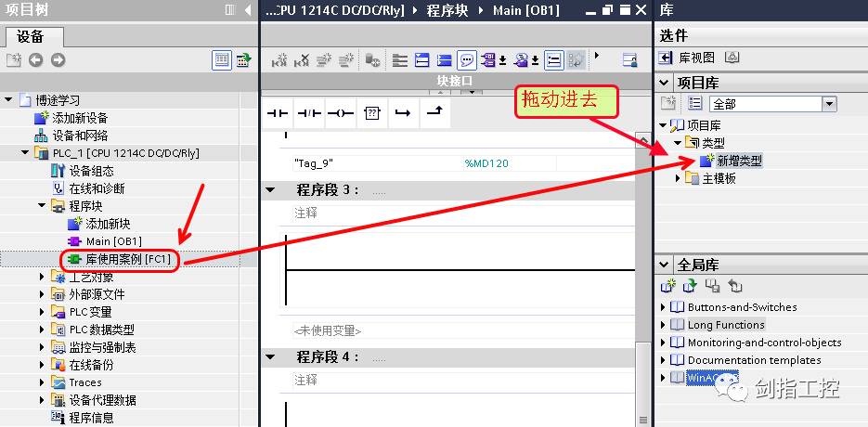Select 程序信息 in project tree
The width and height of the screenshot is (868, 427).
pyautogui.click(x=91, y=418)
